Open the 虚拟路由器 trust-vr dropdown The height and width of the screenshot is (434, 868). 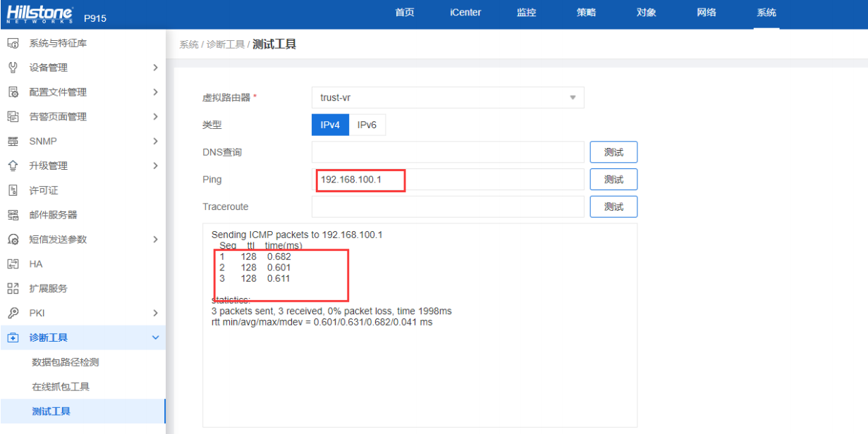[x=448, y=97]
